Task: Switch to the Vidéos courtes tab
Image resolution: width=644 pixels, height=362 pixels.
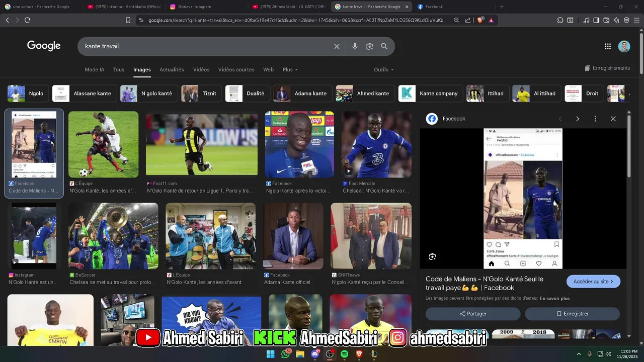Action: (x=236, y=69)
